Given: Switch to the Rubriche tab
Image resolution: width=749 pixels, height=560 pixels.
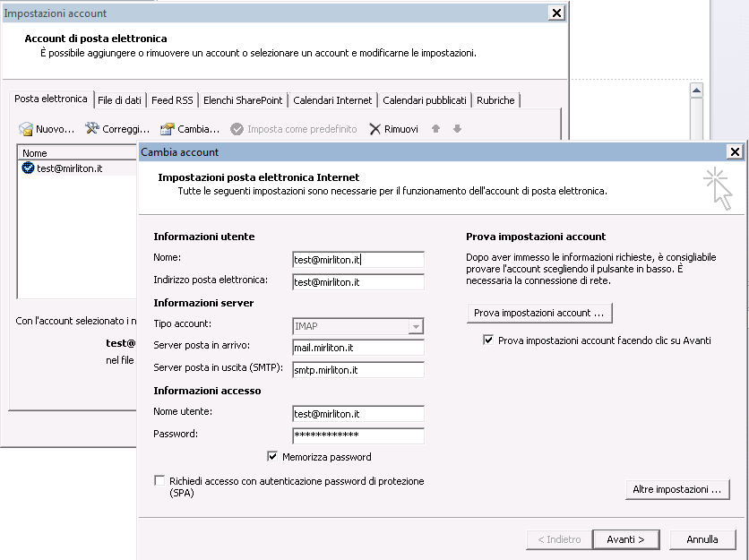Looking at the screenshot, I should coord(495,100).
